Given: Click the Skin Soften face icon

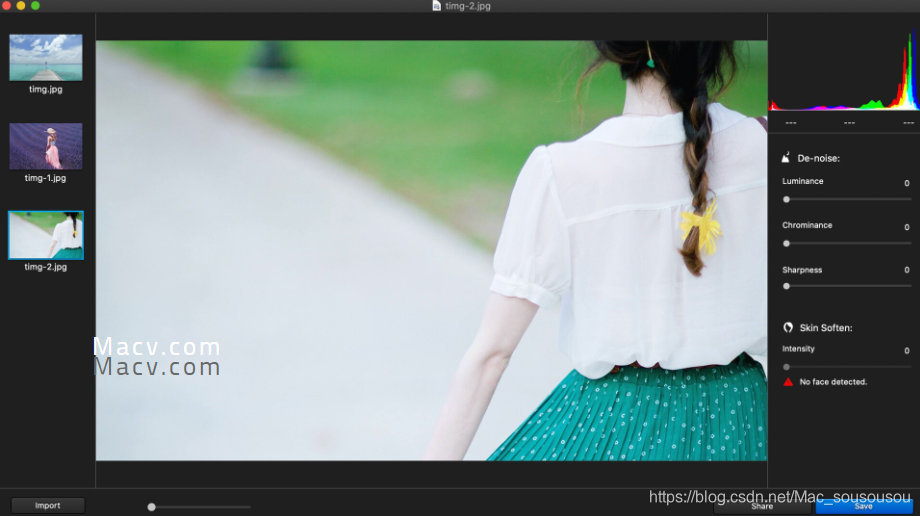Looking at the screenshot, I should pyautogui.click(x=788, y=328).
